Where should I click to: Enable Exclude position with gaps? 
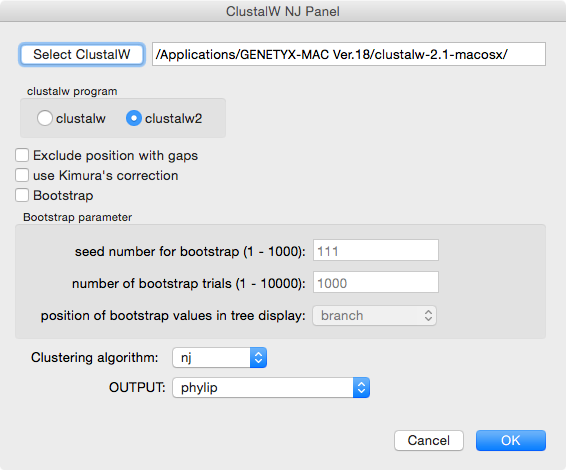click(22, 155)
